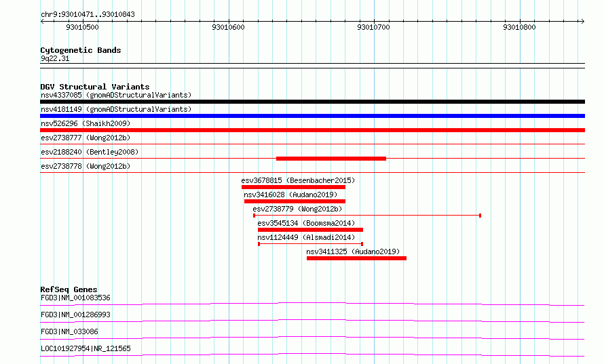Click the Cytogenetic Bands track heading
The image size is (604, 364).
[81, 50]
